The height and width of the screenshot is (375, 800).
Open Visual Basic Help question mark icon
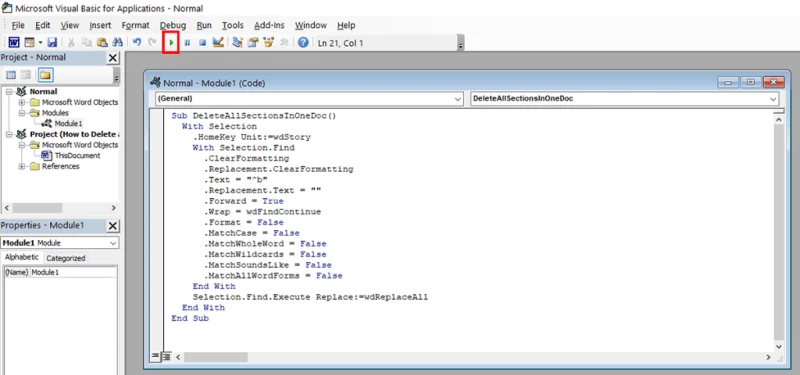point(303,43)
